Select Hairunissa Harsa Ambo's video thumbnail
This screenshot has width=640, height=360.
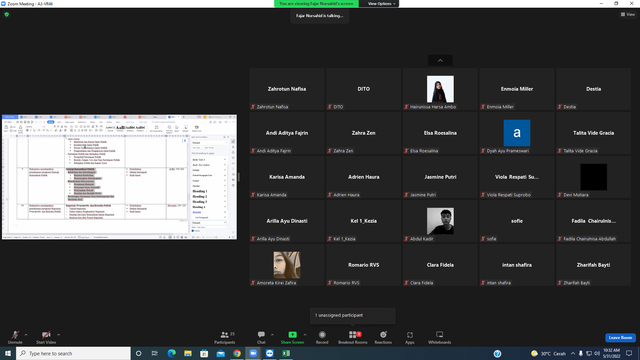440,89
